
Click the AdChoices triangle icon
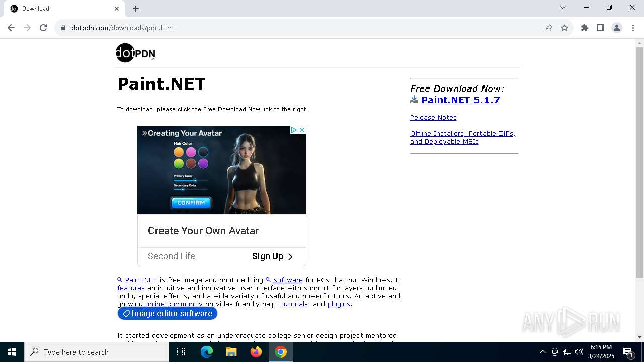(x=294, y=130)
